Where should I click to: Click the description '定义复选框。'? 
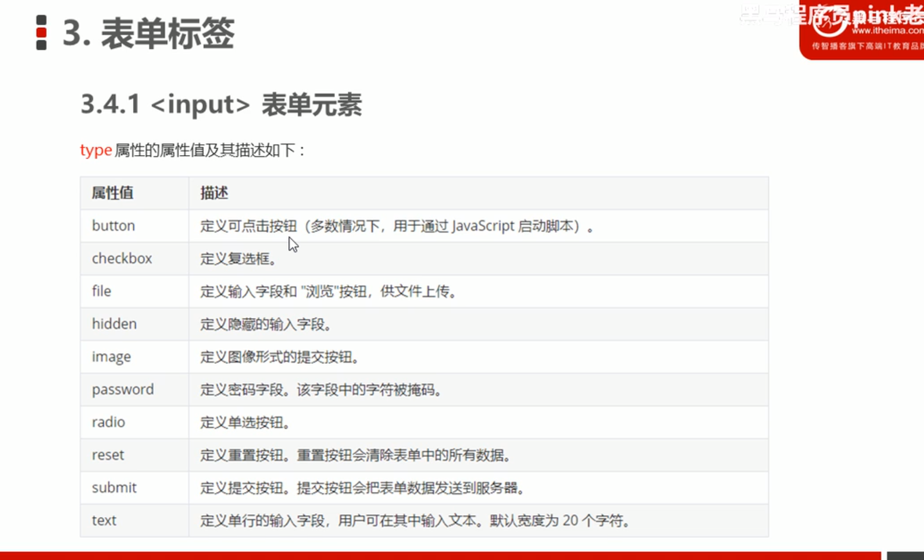tap(239, 259)
